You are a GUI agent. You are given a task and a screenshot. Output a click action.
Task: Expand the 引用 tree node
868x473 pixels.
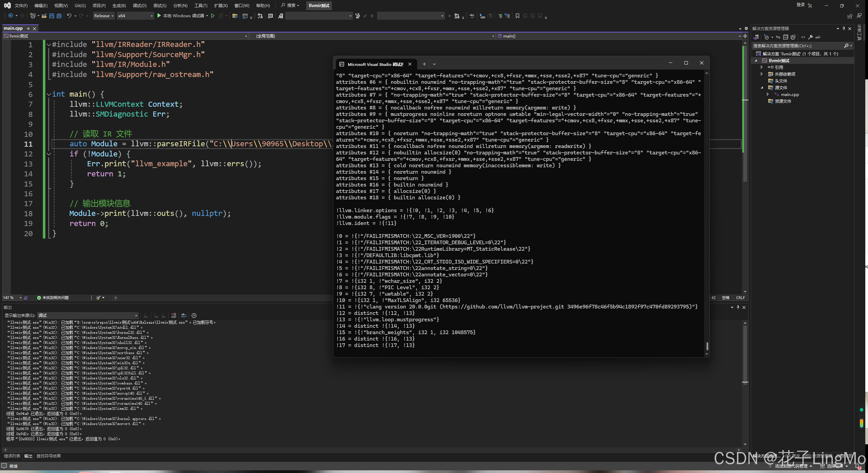point(762,67)
